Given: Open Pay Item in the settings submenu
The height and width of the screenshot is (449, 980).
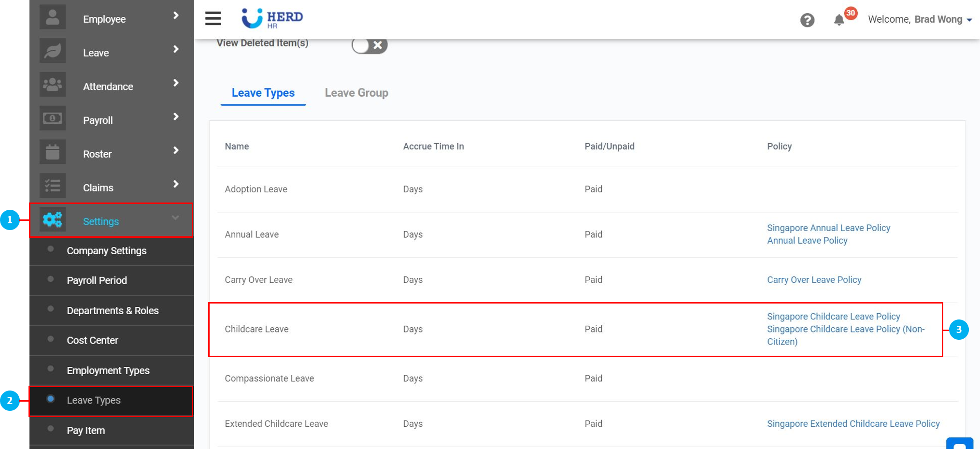Looking at the screenshot, I should [85, 430].
